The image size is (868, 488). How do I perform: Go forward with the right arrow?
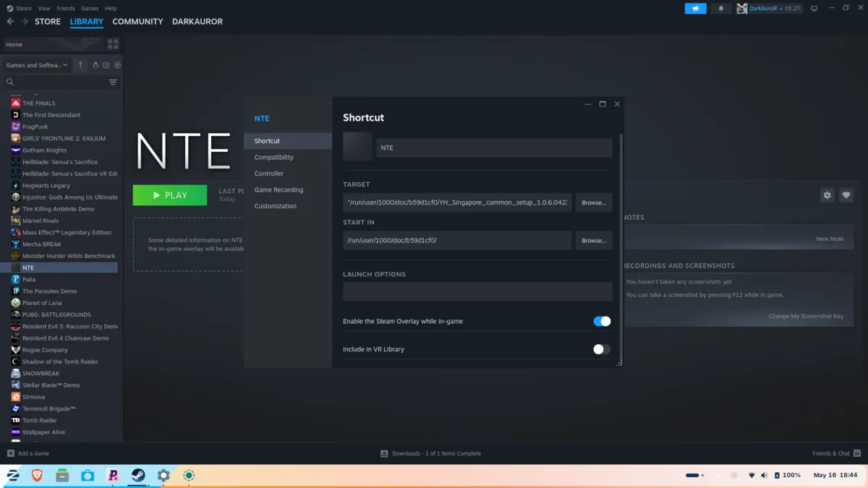[25, 22]
